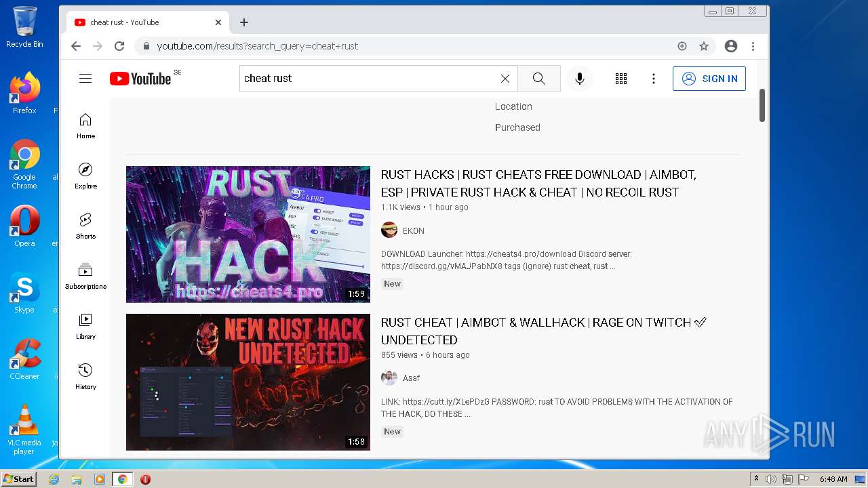Screen dimensions: 868x488
Task: Click the EKON channel avatar
Action: (389, 230)
